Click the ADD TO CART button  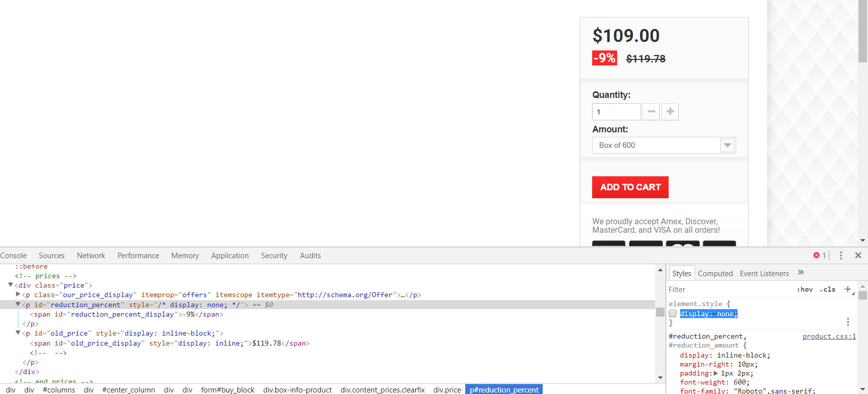pyautogui.click(x=630, y=187)
